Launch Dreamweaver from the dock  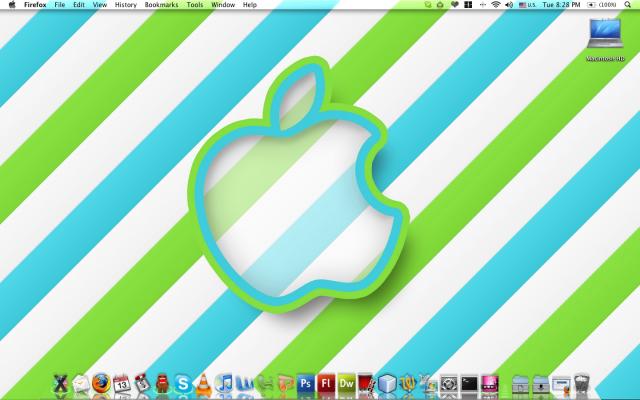click(346, 384)
